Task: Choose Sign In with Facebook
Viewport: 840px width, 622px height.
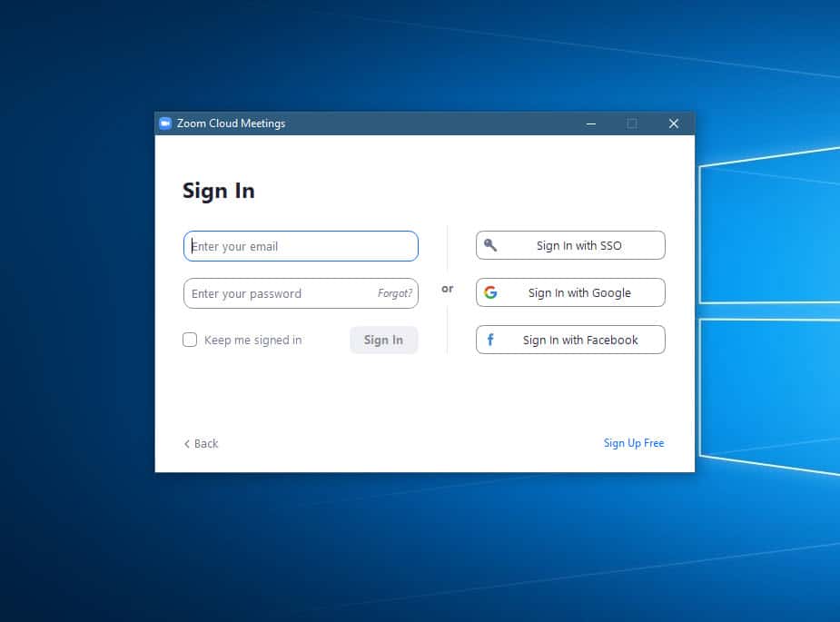Action: tap(570, 340)
